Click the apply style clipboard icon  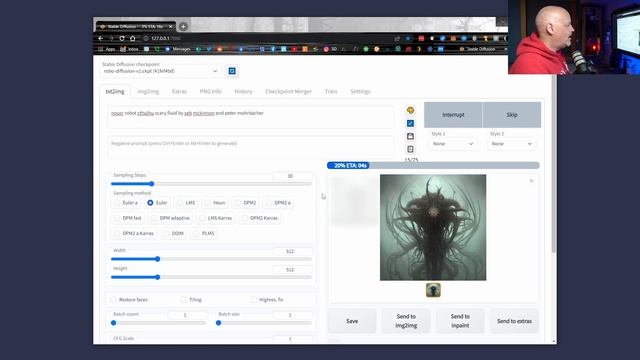tap(410, 149)
